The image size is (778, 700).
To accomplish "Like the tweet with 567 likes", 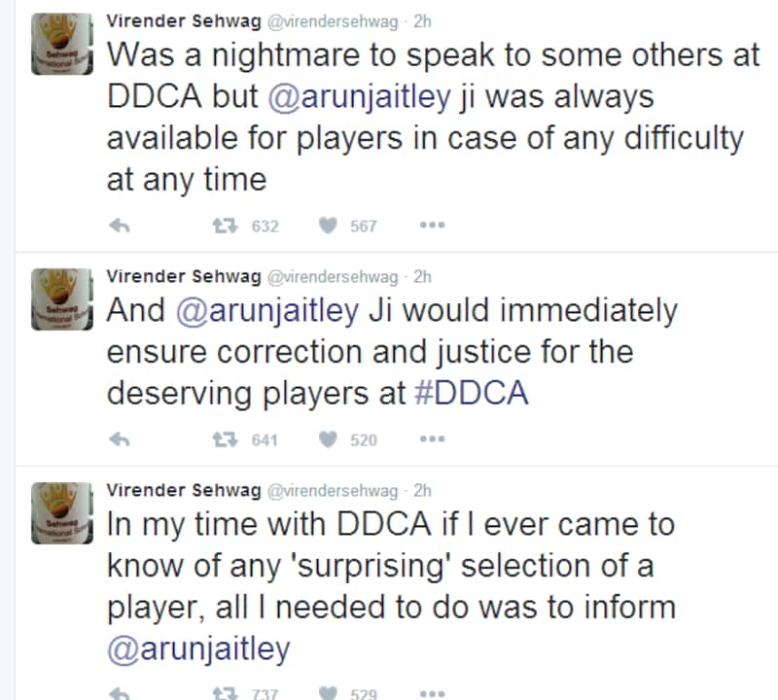I will (328, 226).
